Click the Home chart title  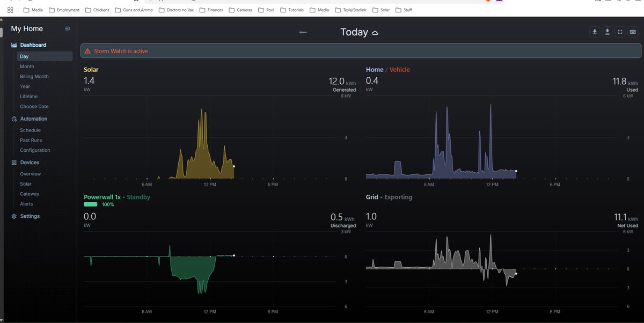tap(375, 70)
